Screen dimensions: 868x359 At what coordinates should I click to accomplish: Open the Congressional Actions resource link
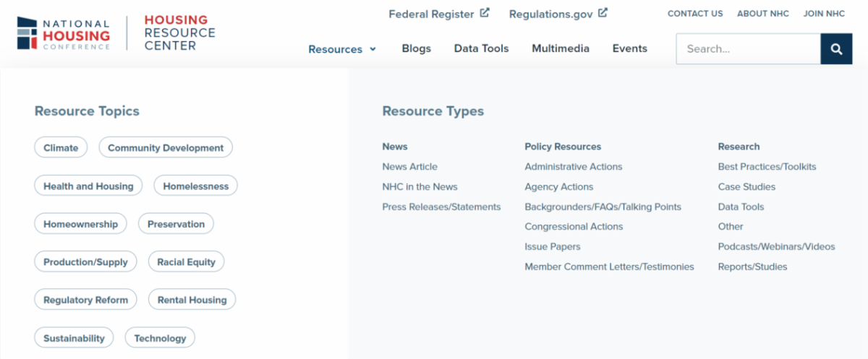(x=574, y=227)
